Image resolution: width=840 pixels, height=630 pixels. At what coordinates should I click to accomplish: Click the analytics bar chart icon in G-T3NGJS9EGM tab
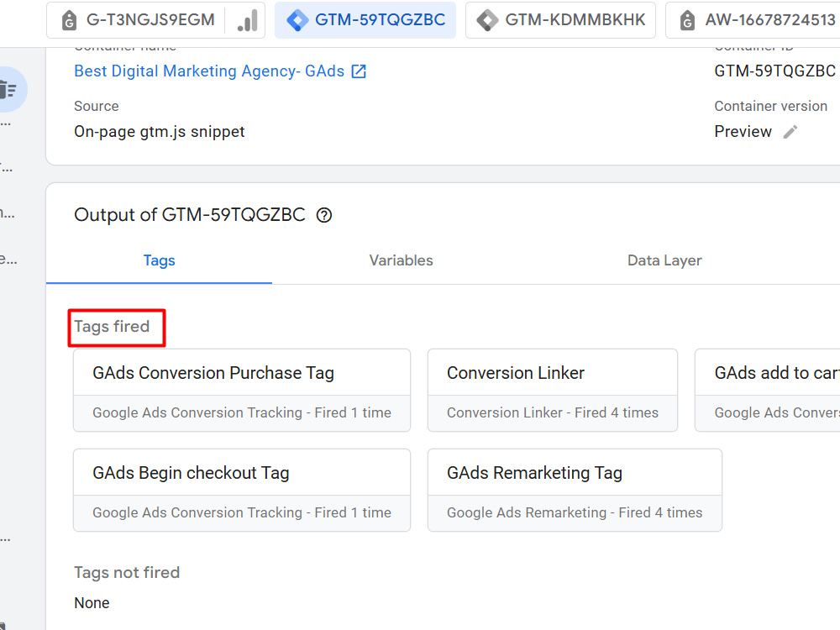coord(248,20)
